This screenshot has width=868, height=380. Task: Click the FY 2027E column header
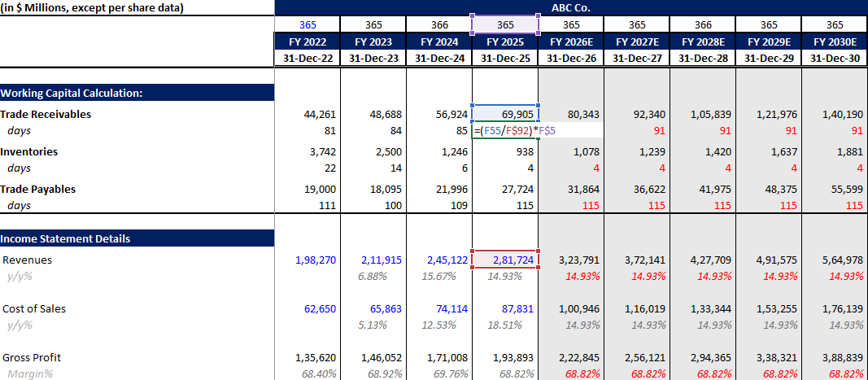(637, 42)
